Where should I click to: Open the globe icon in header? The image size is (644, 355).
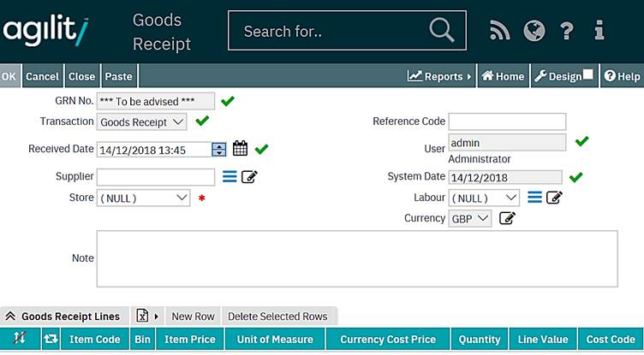(x=534, y=31)
